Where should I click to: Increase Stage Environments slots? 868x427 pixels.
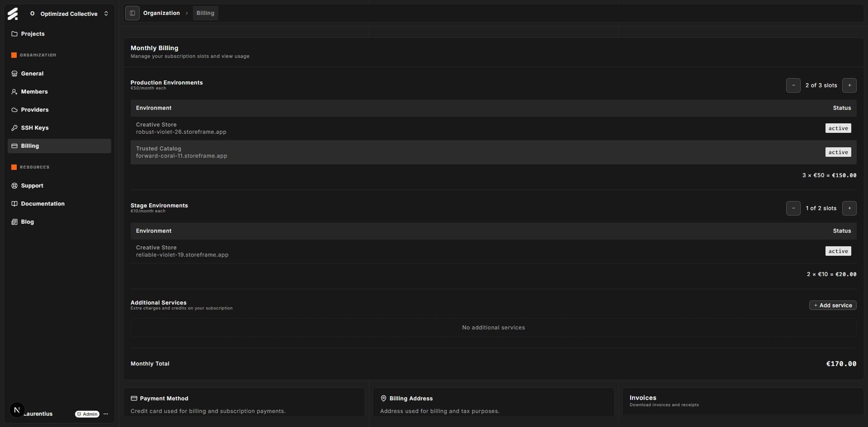pyautogui.click(x=849, y=208)
